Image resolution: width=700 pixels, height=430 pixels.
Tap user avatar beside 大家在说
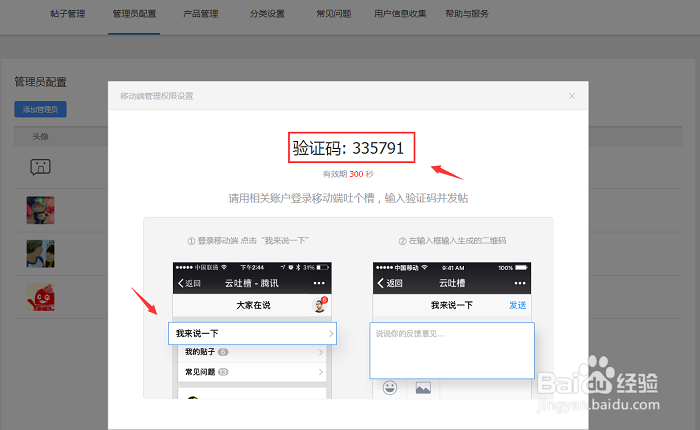320,305
